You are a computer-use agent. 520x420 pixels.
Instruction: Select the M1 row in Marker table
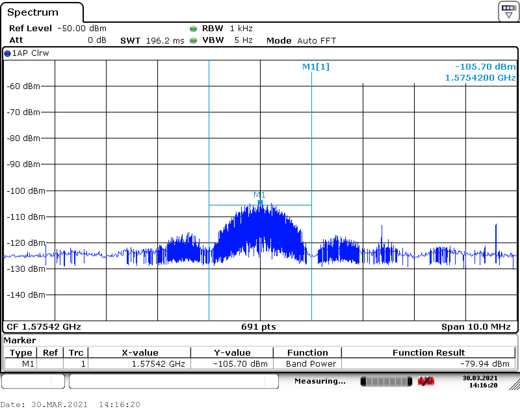pos(28,364)
